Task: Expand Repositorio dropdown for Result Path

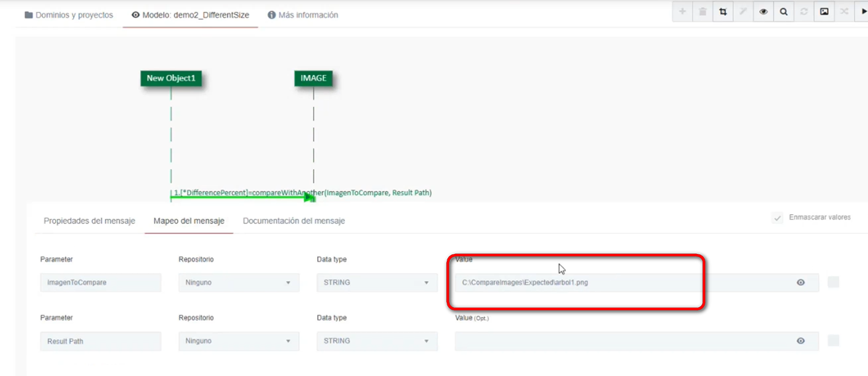Action: (238, 341)
